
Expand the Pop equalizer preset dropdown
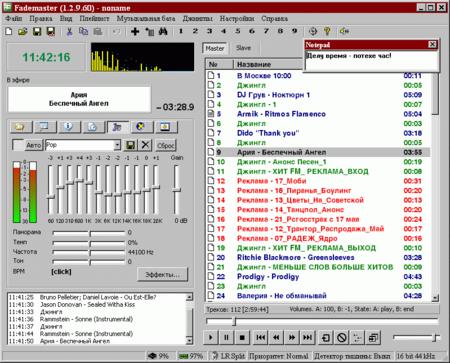[x=117, y=145]
